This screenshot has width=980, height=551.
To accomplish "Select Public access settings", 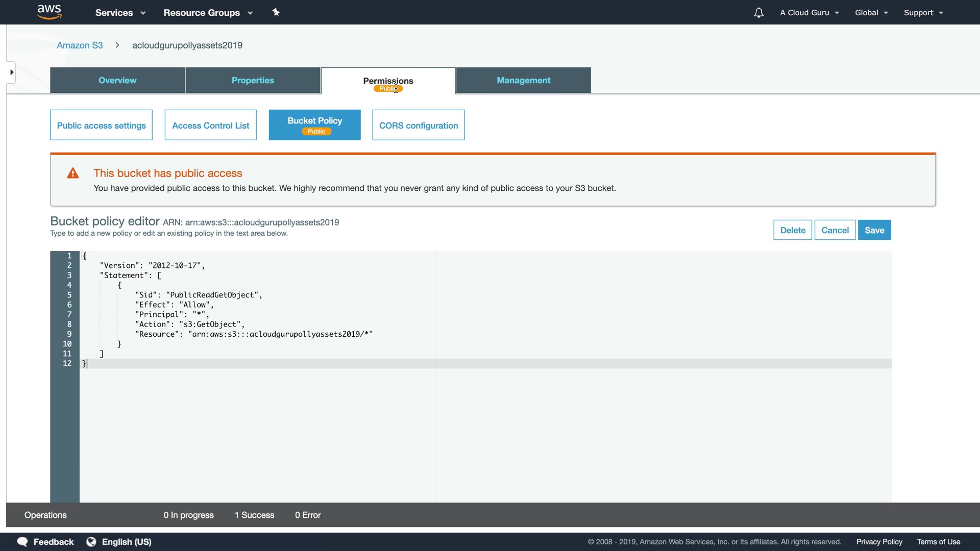I will [x=101, y=126].
